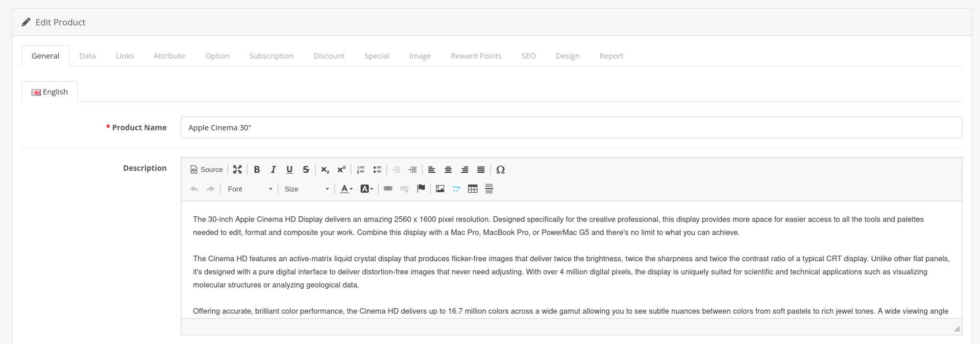Image resolution: width=980 pixels, height=344 pixels.
Task: Go to the Reward Points tab
Action: point(476,56)
